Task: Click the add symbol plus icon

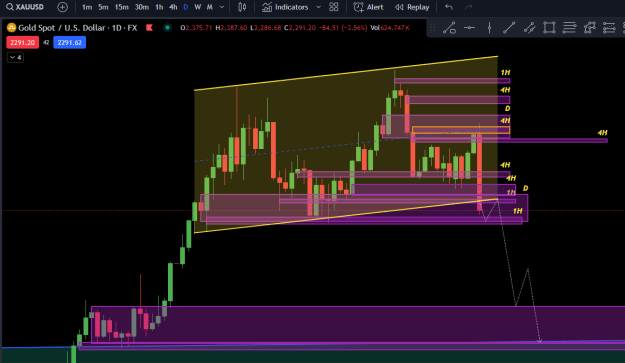Action: pos(62,7)
